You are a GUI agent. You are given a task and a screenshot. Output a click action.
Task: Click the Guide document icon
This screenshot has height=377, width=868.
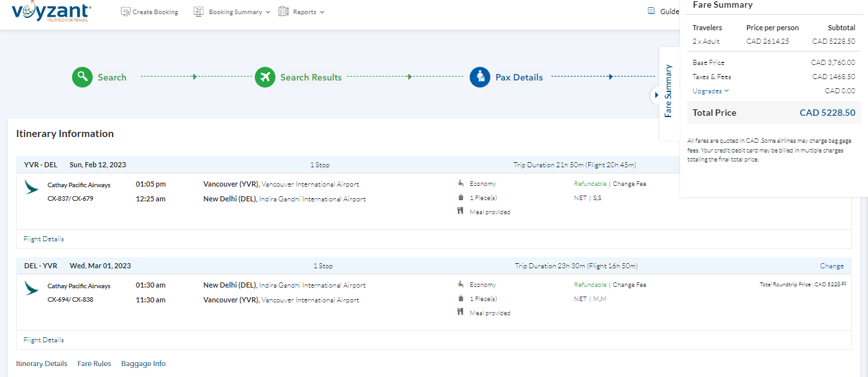(651, 11)
